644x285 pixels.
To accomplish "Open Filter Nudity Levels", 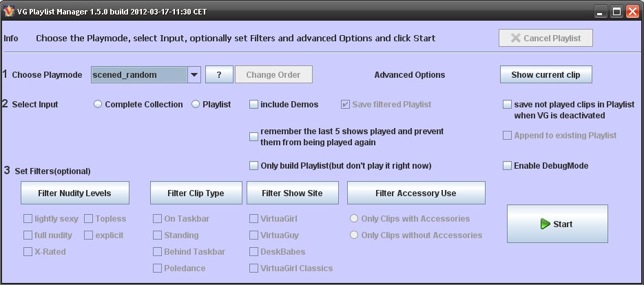I will tap(74, 193).
